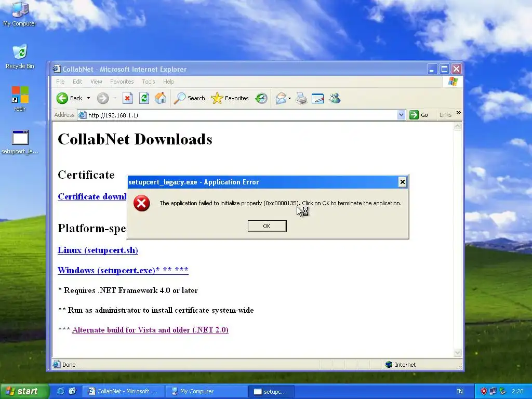Viewport: 532px width, 399px height.
Task: Expand the Links toolbar chevron
Action: [x=459, y=113]
